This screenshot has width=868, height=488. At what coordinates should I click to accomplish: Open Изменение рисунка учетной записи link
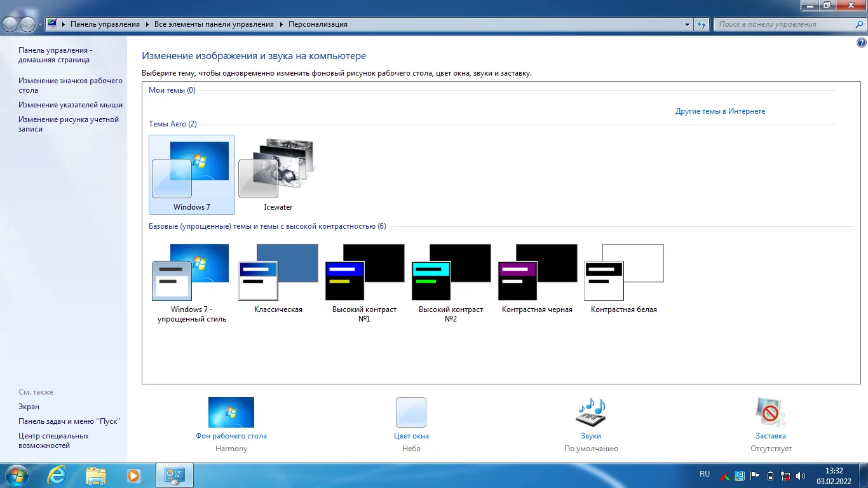tap(69, 124)
